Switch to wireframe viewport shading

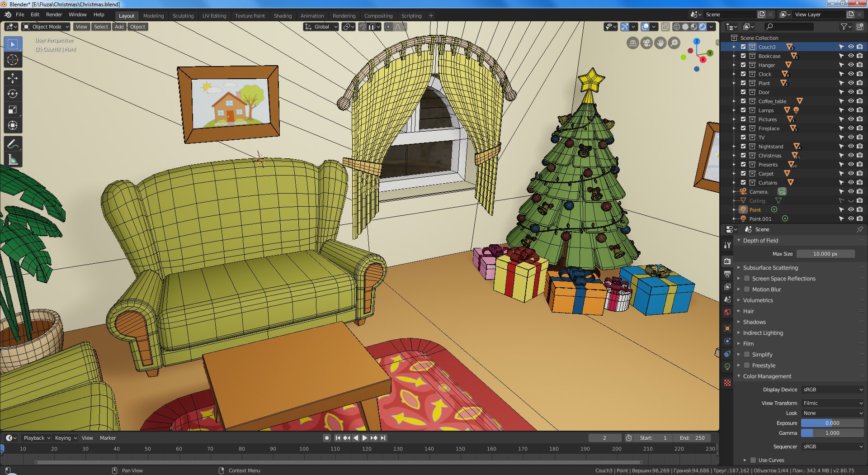pyautogui.click(x=677, y=27)
